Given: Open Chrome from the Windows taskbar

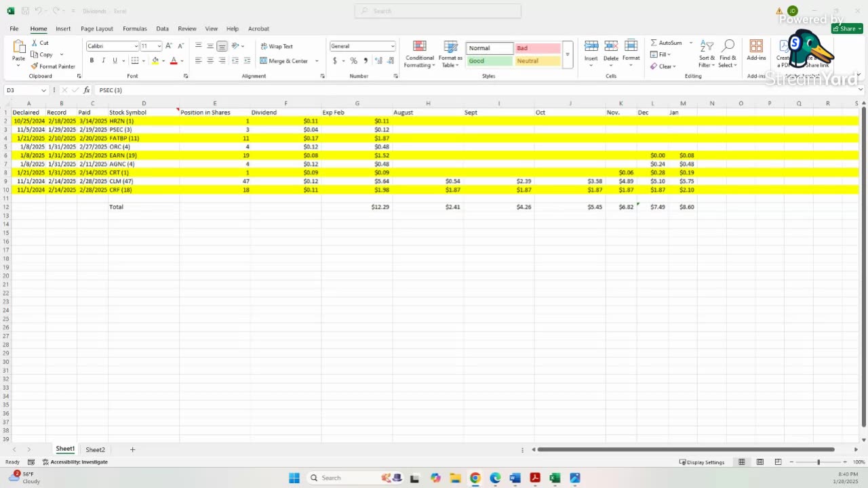Looking at the screenshot, I should coord(475,478).
